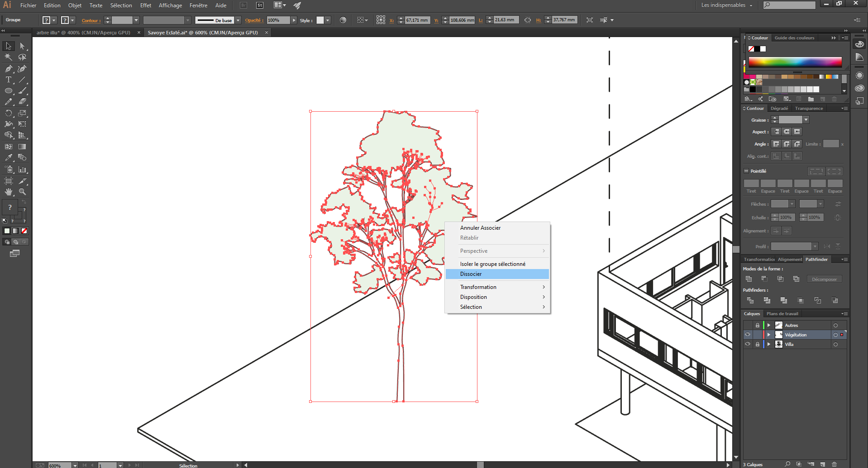868x468 pixels.
Task: Pick the Eyedropper tool
Action: pos(8,157)
